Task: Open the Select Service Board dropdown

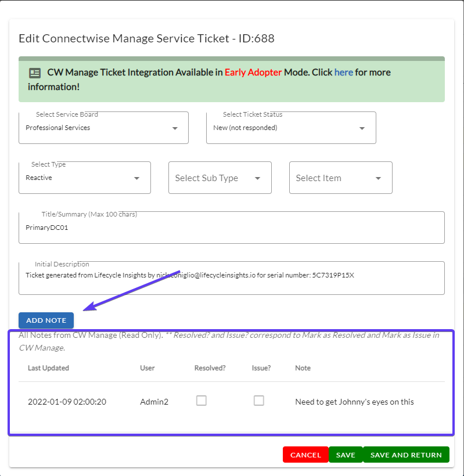Action: [103, 128]
